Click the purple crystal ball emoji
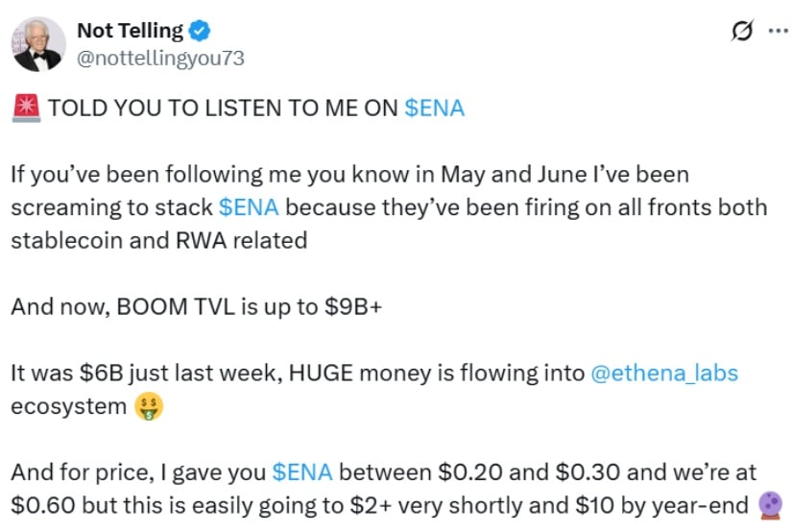 coord(770,505)
